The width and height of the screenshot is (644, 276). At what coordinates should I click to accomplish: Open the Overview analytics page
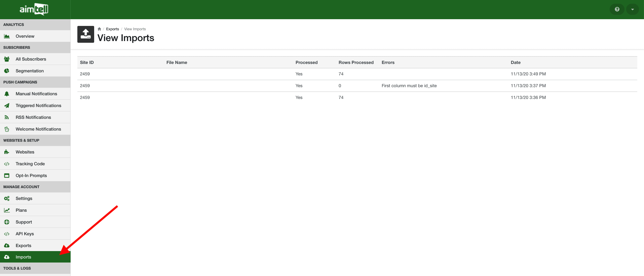25,36
